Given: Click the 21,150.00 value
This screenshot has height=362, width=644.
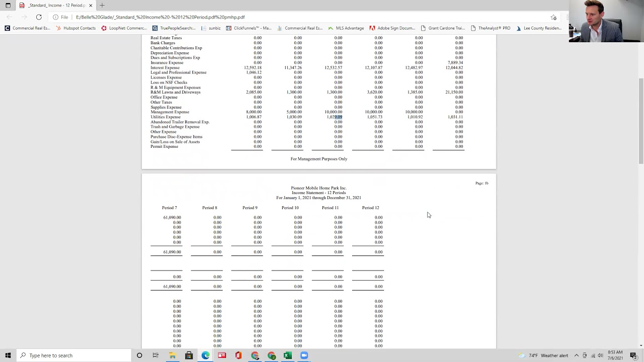Looking at the screenshot, I should 454,93.
